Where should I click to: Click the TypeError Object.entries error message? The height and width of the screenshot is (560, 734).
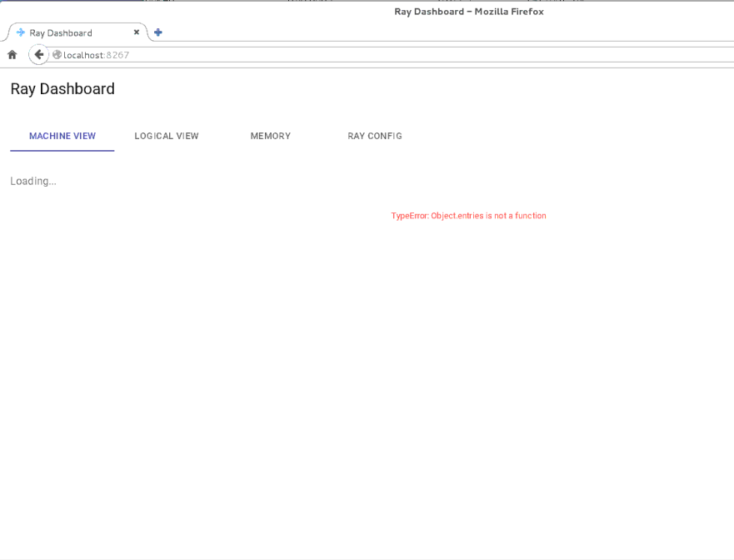pos(468,216)
